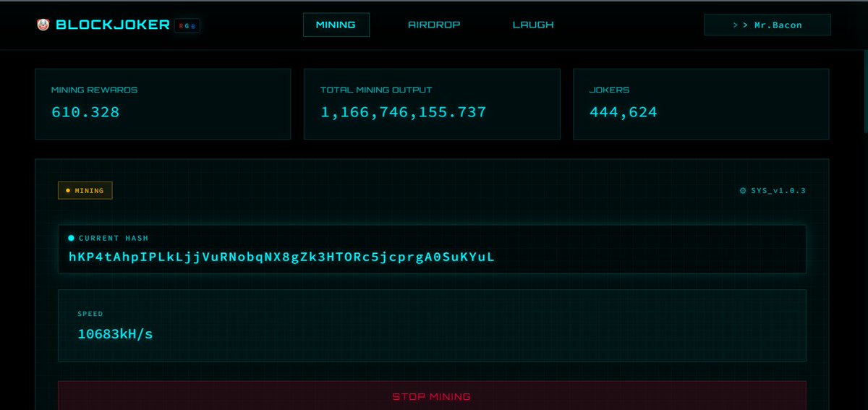
Task: Click the Current Hash label
Action: pyautogui.click(x=114, y=238)
